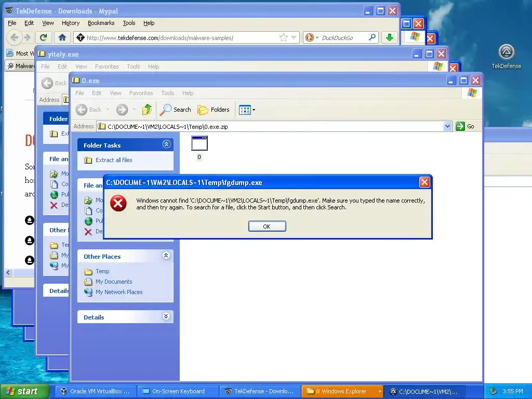Open URL history dropdown arrow in Mypal
Viewport: 532px width, 399px height.
[294, 37]
